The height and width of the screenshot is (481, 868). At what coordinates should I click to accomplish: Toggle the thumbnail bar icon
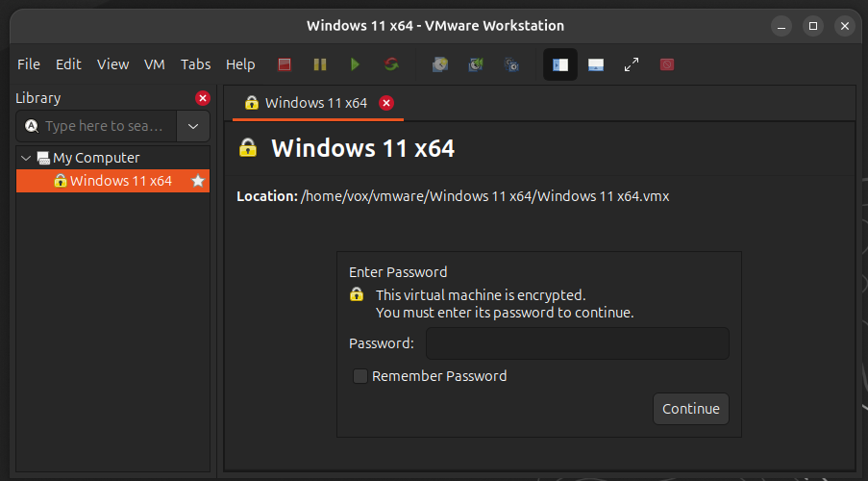click(x=596, y=64)
